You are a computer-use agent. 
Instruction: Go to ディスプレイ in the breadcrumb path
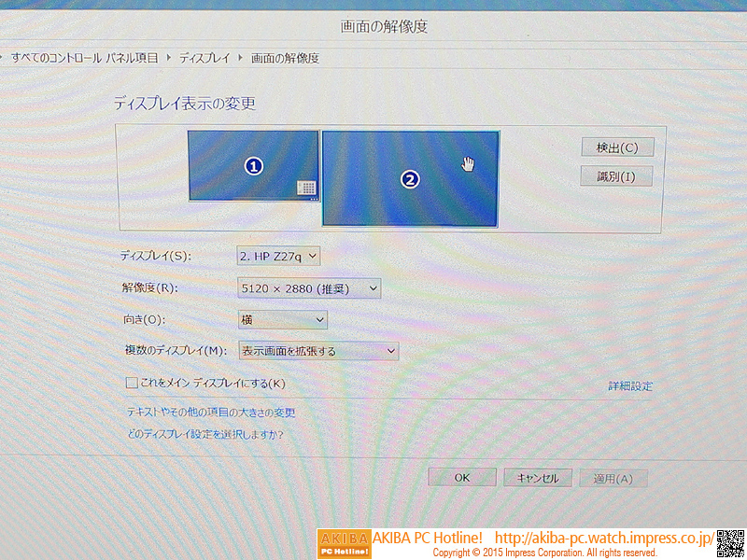pyautogui.click(x=204, y=58)
